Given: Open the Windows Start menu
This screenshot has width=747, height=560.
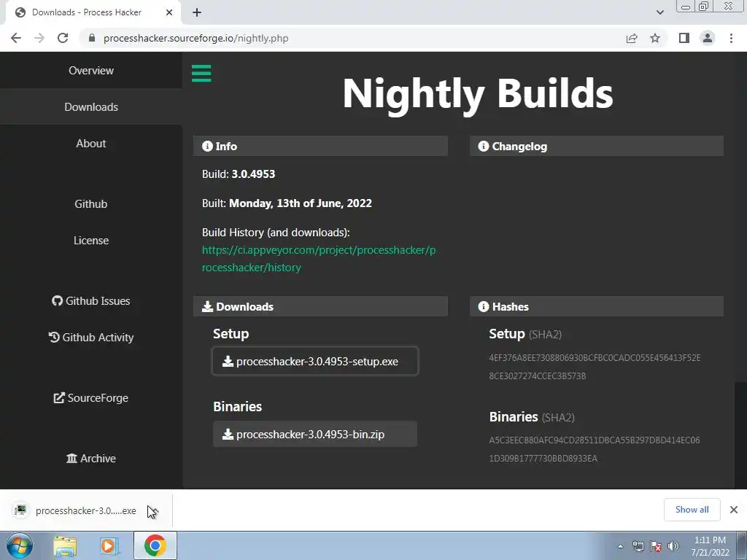Looking at the screenshot, I should pos(20,545).
